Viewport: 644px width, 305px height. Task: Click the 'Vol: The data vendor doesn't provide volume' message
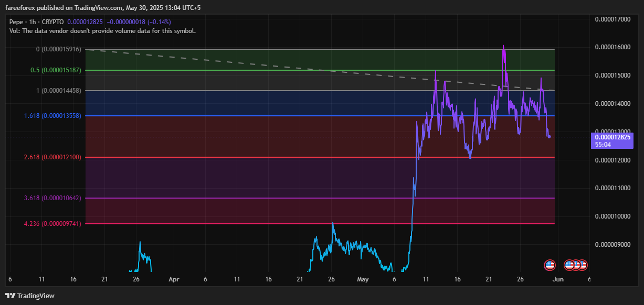coord(103,31)
